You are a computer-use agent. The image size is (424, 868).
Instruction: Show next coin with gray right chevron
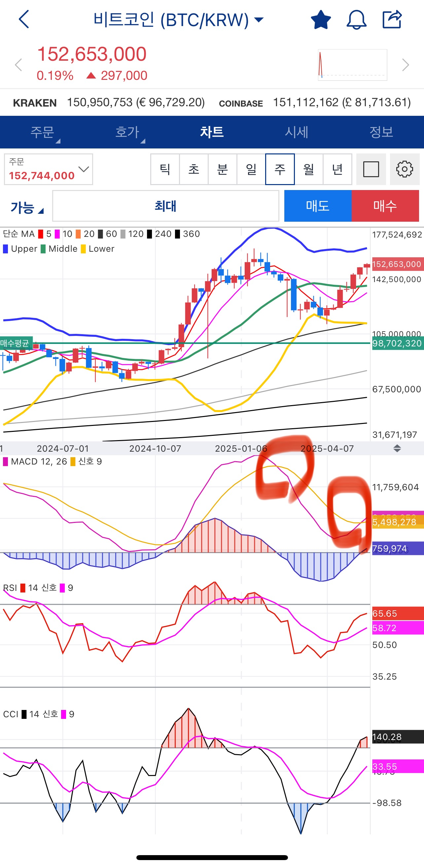pos(406,65)
